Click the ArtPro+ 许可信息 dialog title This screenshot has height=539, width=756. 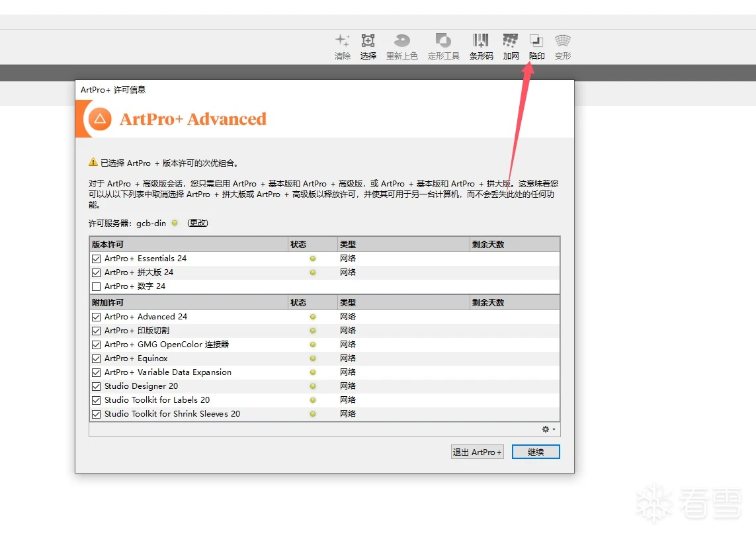point(113,90)
